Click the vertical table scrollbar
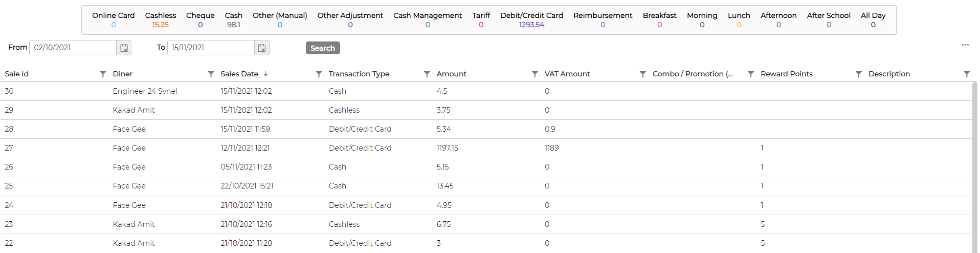The height and width of the screenshot is (253, 980). pyautogui.click(x=974, y=167)
